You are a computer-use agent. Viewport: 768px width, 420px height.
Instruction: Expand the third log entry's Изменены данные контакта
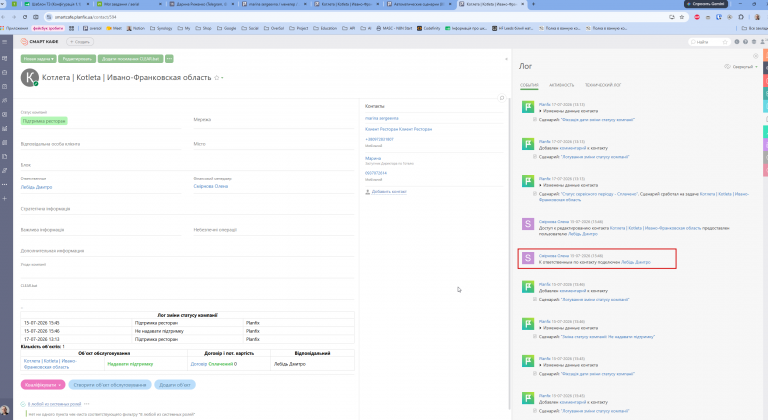[568, 185]
